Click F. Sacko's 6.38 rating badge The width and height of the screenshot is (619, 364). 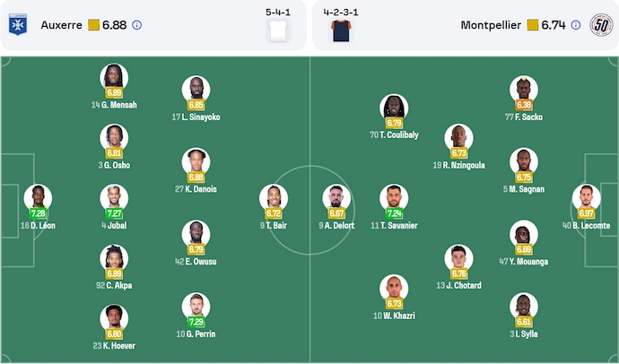524,105
